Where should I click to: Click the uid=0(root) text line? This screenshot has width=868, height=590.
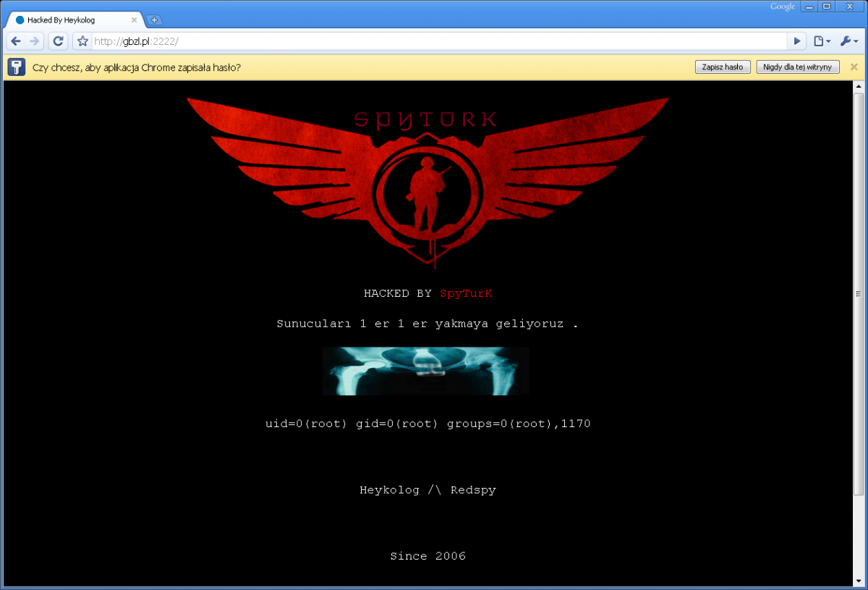(427, 423)
